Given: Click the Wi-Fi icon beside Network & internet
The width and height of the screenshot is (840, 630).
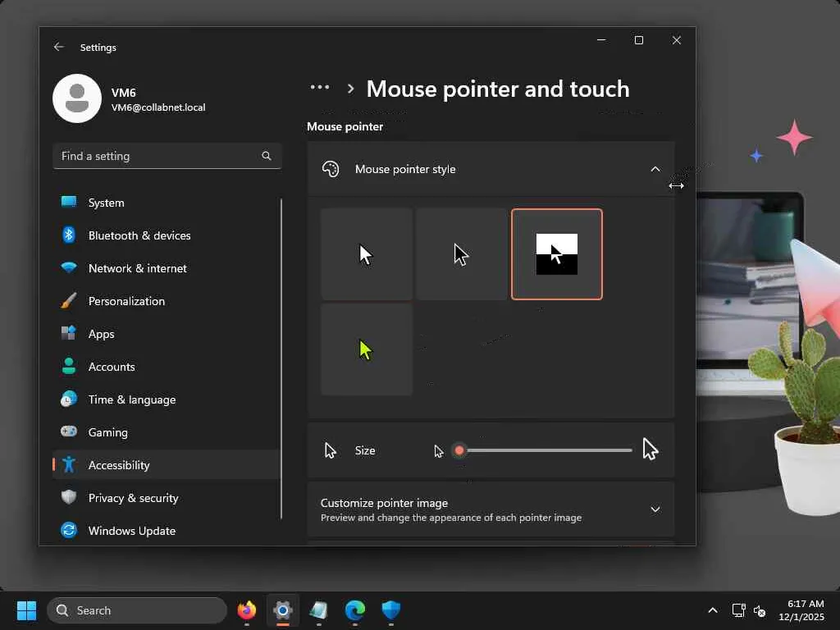Looking at the screenshot, I should [x=69, y=267].
